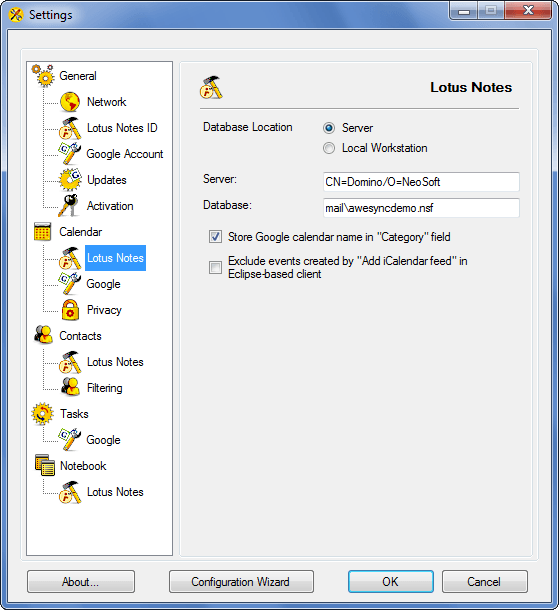
Task: Click the General gears icon
Action: 42,75
